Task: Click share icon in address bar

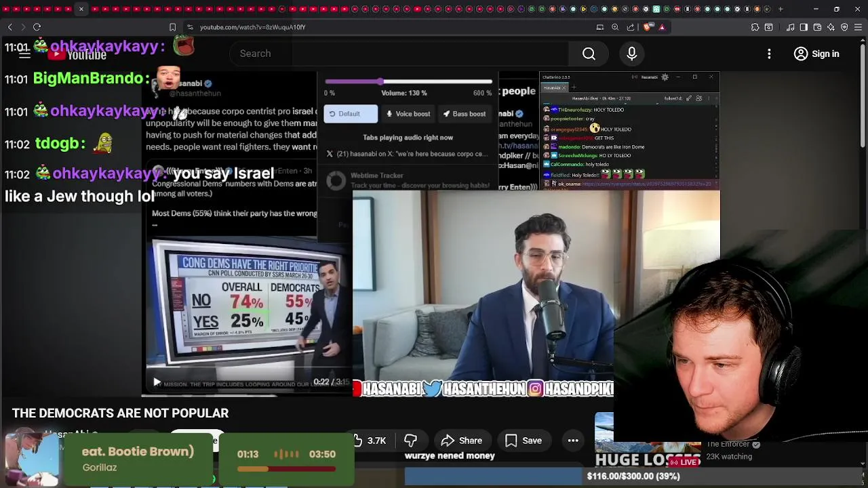Action: tap(631, 27)
